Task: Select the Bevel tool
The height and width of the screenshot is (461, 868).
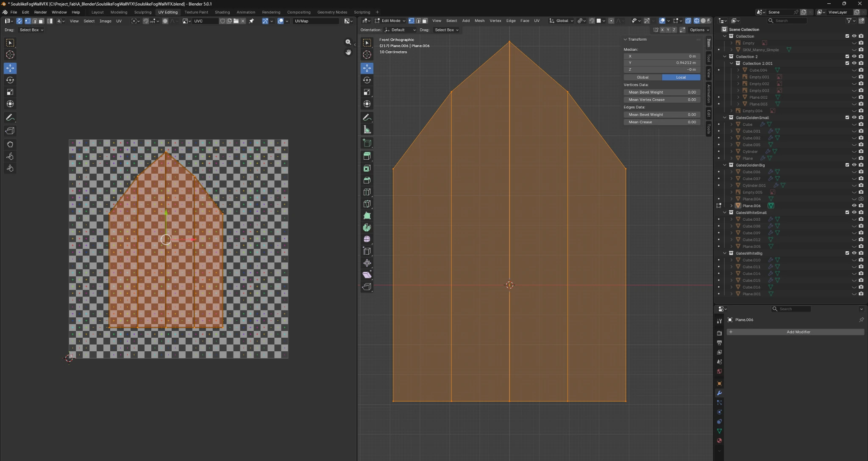Action: [367, 180]
